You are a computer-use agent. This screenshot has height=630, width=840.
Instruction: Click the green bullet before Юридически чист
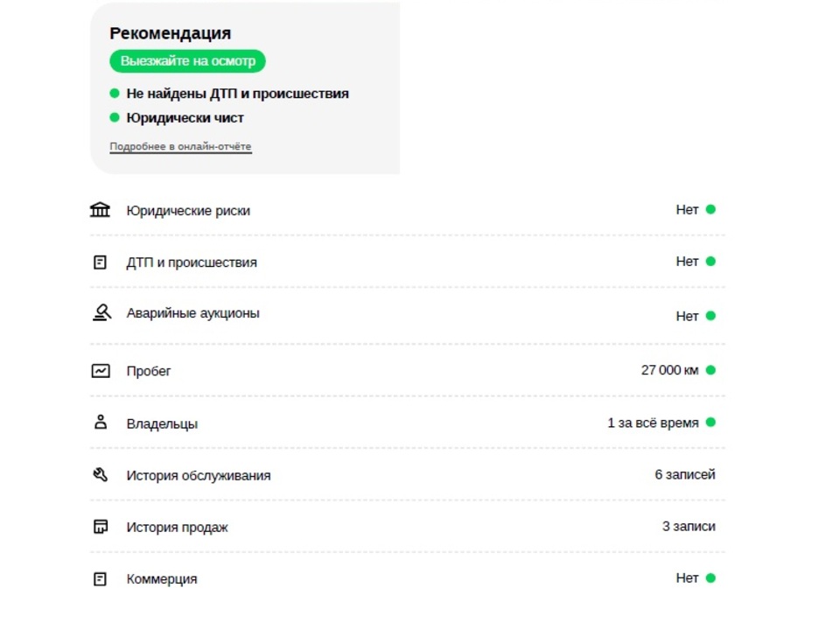(x=114, y=117)
